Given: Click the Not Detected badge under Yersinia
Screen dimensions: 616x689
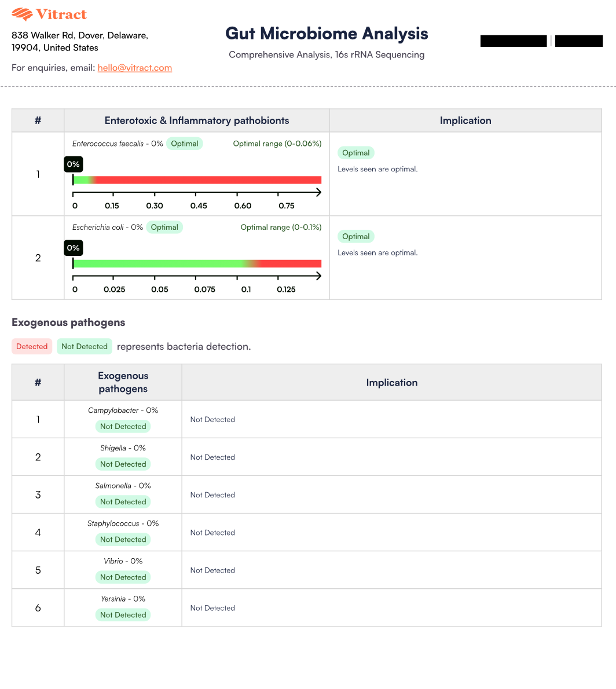Looking at the screenshot, I should pos(123,614).
